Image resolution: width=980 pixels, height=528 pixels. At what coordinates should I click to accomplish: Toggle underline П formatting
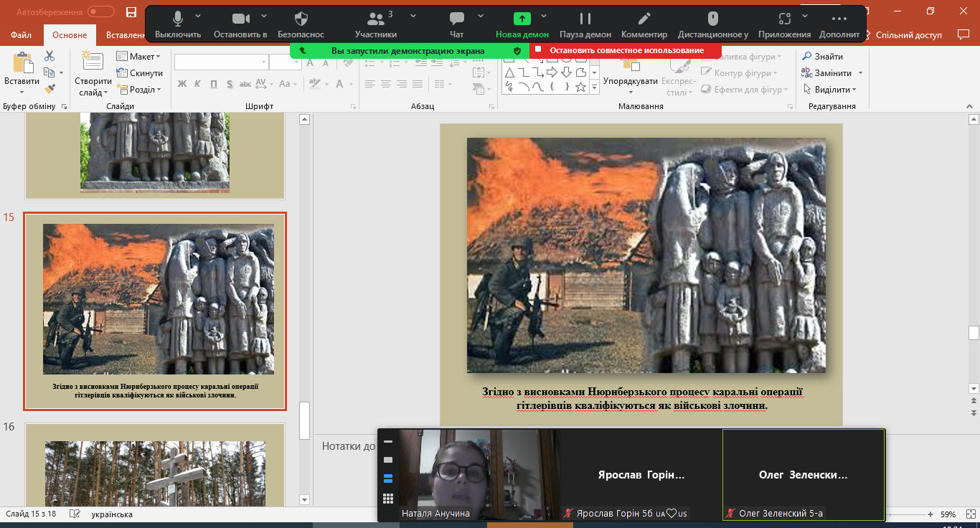[212, 84]
